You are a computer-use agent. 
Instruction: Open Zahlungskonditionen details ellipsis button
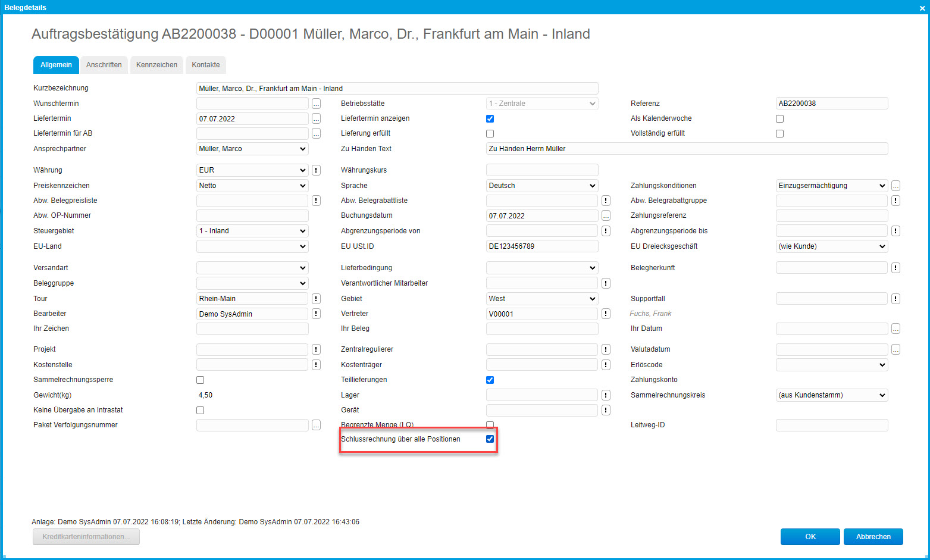(x=895, y=186)
